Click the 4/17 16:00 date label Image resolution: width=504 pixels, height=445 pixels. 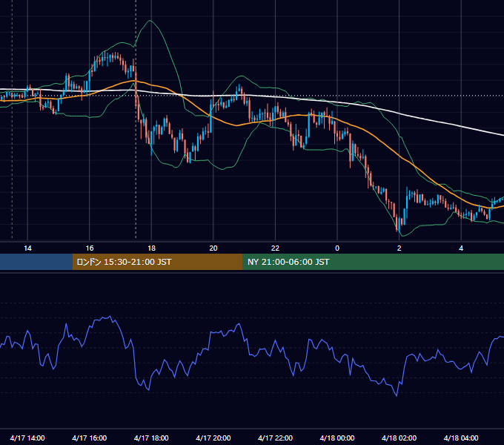[90, 438]
